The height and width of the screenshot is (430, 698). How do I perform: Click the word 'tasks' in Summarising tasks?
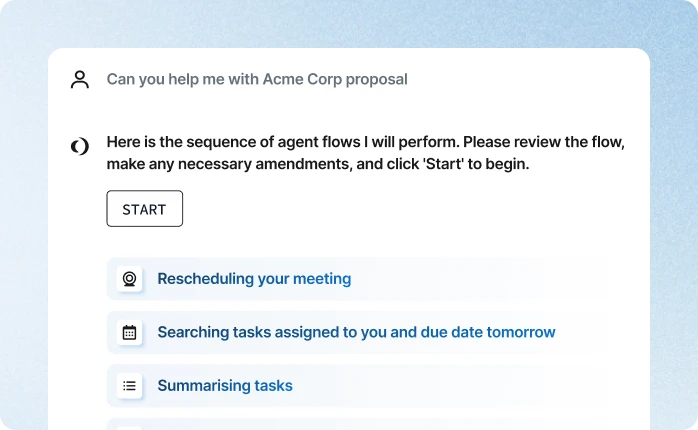(x=273, y=385)
